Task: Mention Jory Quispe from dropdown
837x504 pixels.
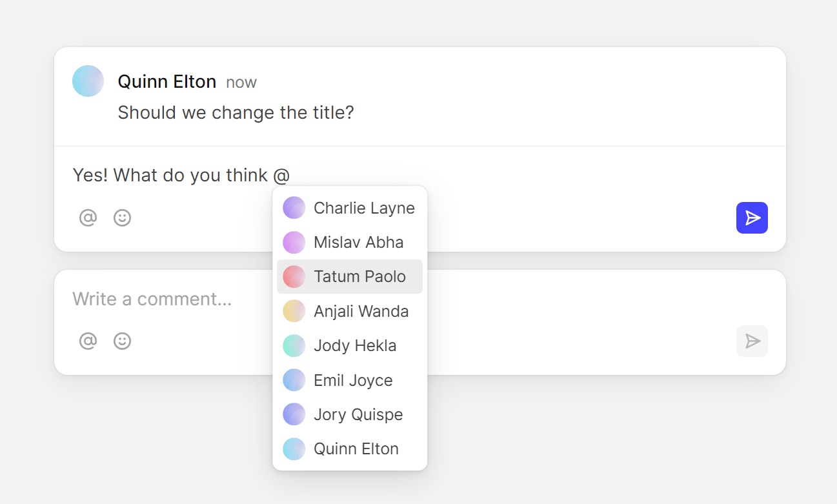Action: 358,415
